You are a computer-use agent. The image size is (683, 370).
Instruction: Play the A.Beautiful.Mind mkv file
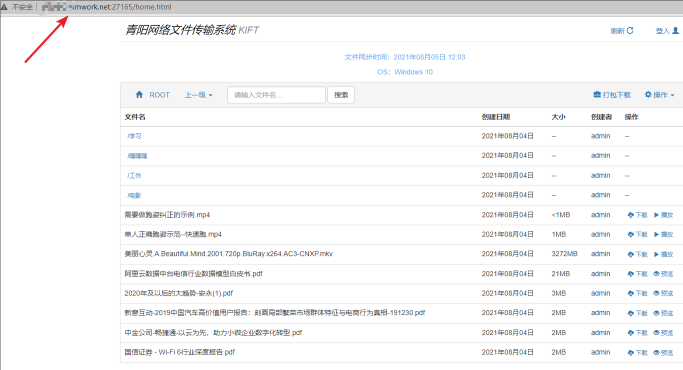point(663,254)
